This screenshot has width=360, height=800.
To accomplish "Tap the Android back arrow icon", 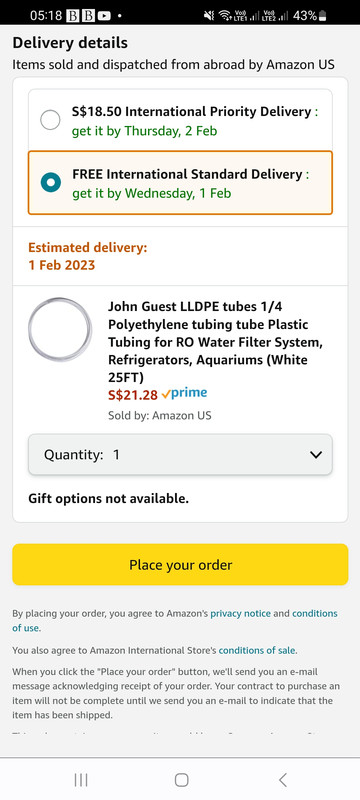I will [282, 780].
